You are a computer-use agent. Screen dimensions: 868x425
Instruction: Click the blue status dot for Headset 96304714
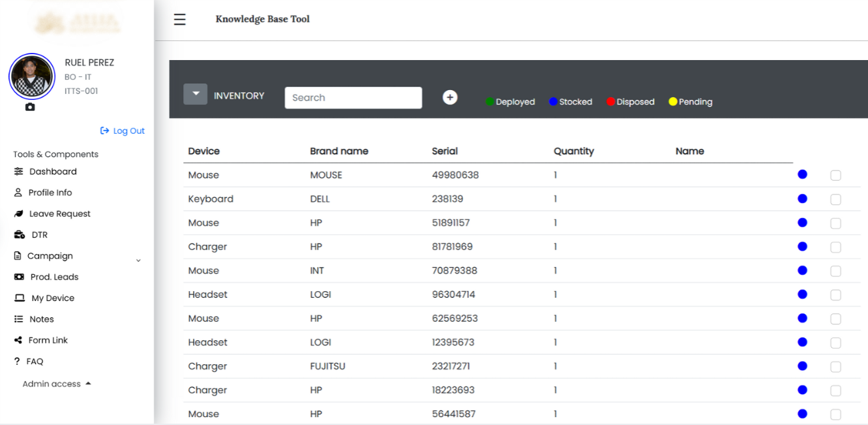[x=802, y=294]
